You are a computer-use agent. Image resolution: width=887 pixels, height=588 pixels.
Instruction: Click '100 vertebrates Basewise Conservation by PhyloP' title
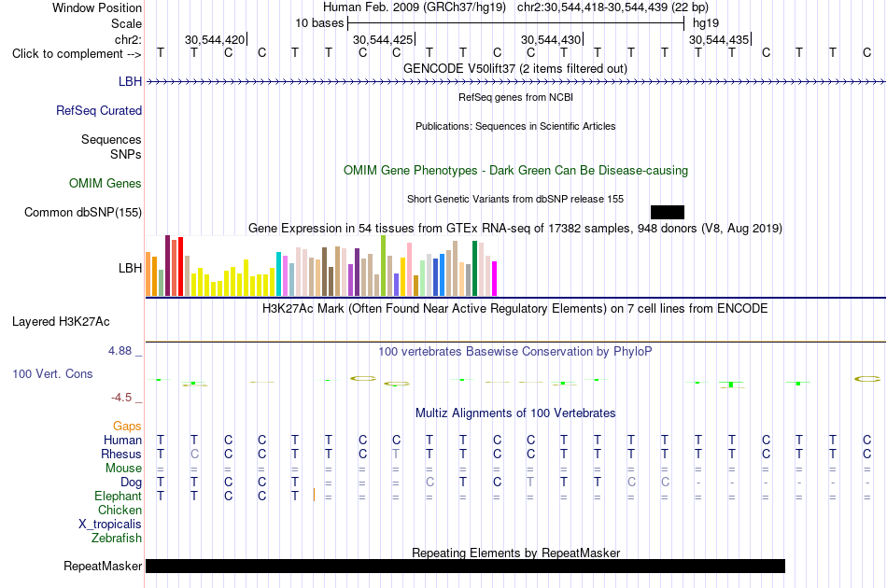click(x=515, y=352)
